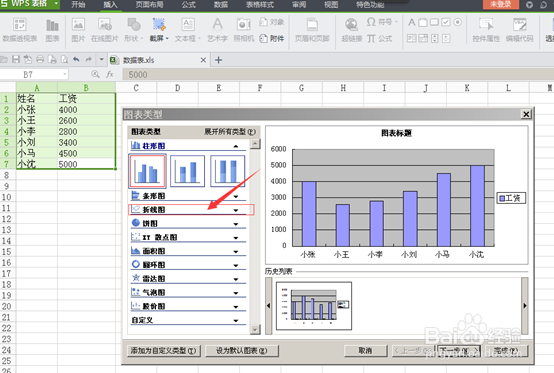The width and height of the screenshot is (554, 373).
Task: Click the Cancel (取消) button
Action: coord(365,351)
